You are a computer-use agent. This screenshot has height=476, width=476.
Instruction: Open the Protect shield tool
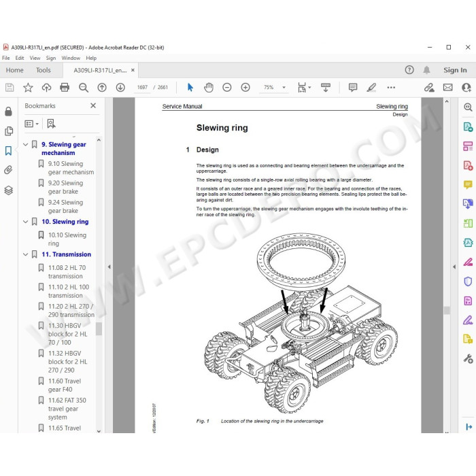(x=468, y=282)
